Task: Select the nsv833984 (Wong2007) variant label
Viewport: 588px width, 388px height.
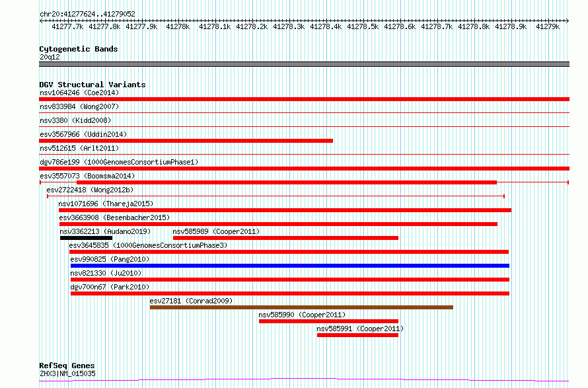Action: tap(79, 106)
